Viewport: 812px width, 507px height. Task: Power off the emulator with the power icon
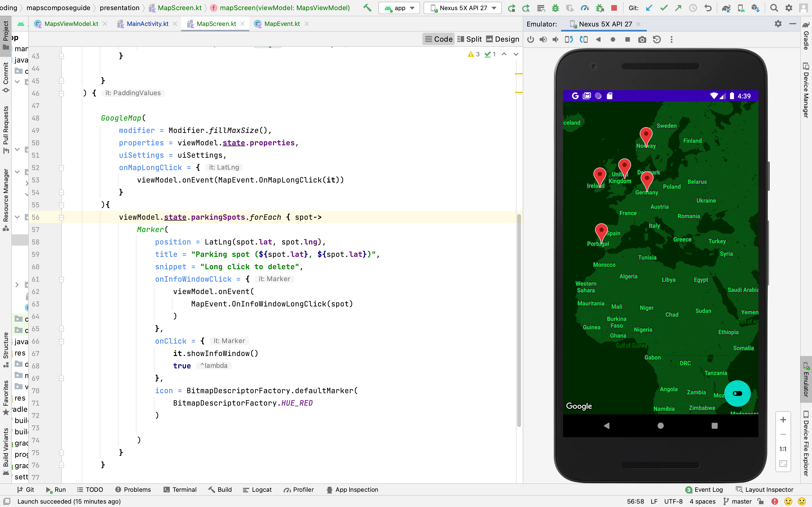click(531, 39)
